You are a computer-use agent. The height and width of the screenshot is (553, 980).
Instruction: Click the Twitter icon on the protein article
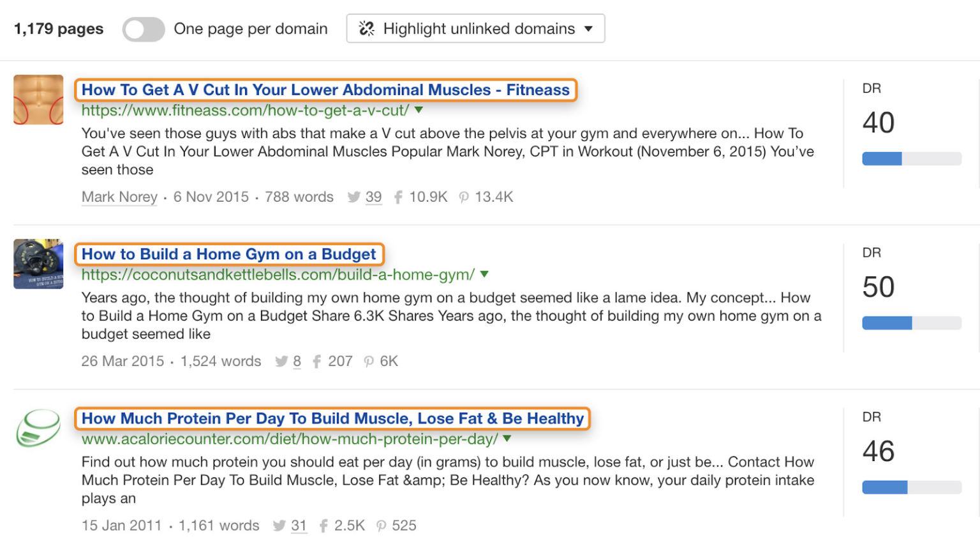(279, 525)
